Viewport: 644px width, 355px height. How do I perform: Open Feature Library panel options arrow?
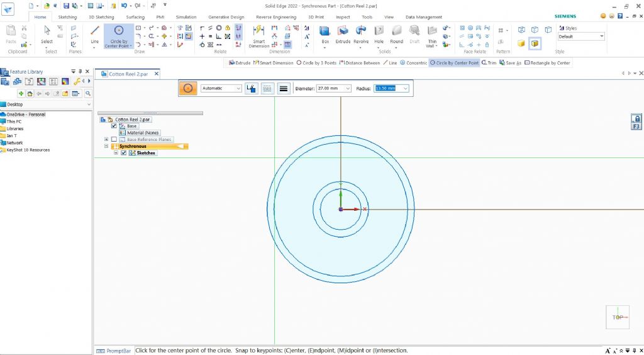(x=73, y=72)
